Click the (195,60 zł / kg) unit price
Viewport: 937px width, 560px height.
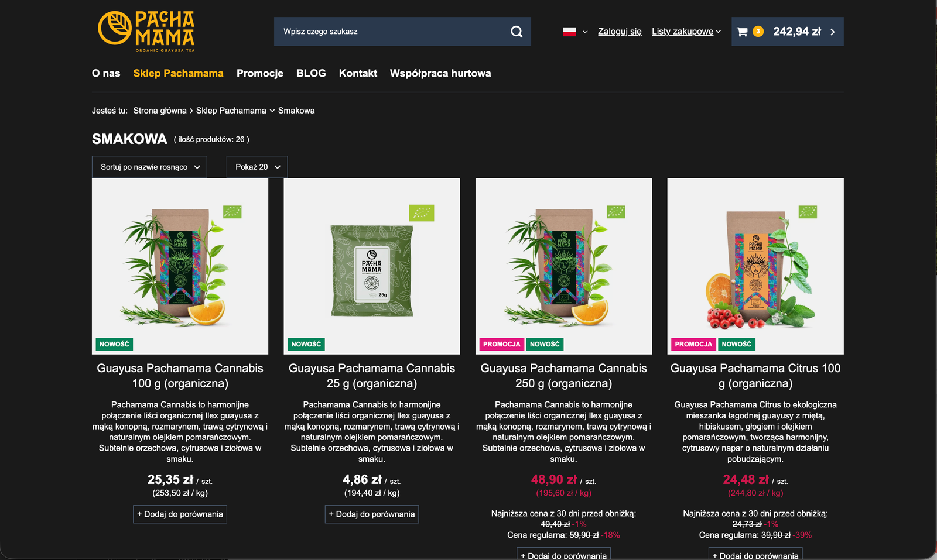(x=564, y=493)
